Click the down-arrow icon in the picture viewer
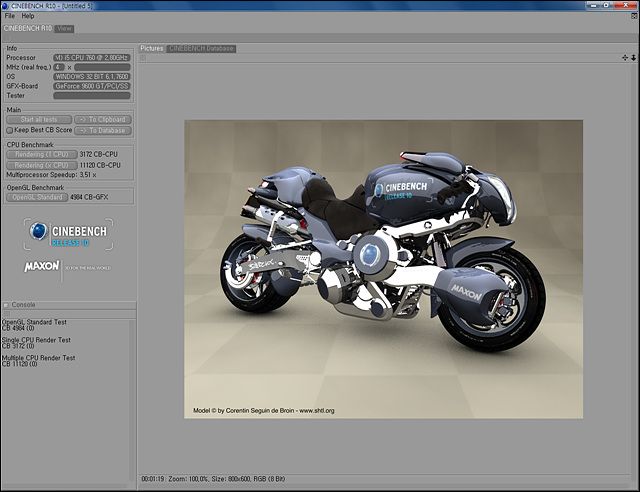Image resolution: width=640 pixels, height=492 pixels. 633,58
